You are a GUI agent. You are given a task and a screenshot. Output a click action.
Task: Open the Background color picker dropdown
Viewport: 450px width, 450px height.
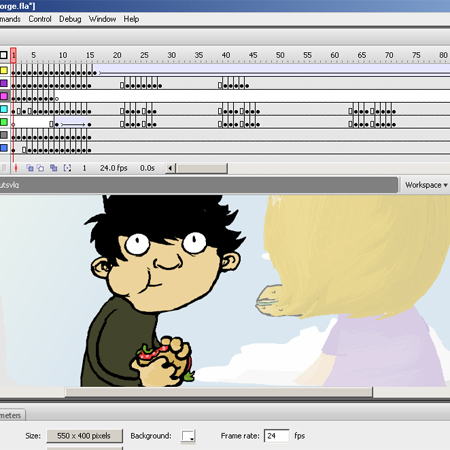[188, 436]
